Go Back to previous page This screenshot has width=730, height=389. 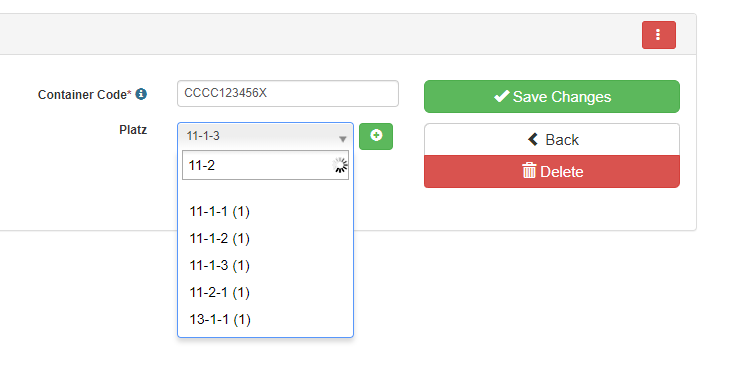552,140
